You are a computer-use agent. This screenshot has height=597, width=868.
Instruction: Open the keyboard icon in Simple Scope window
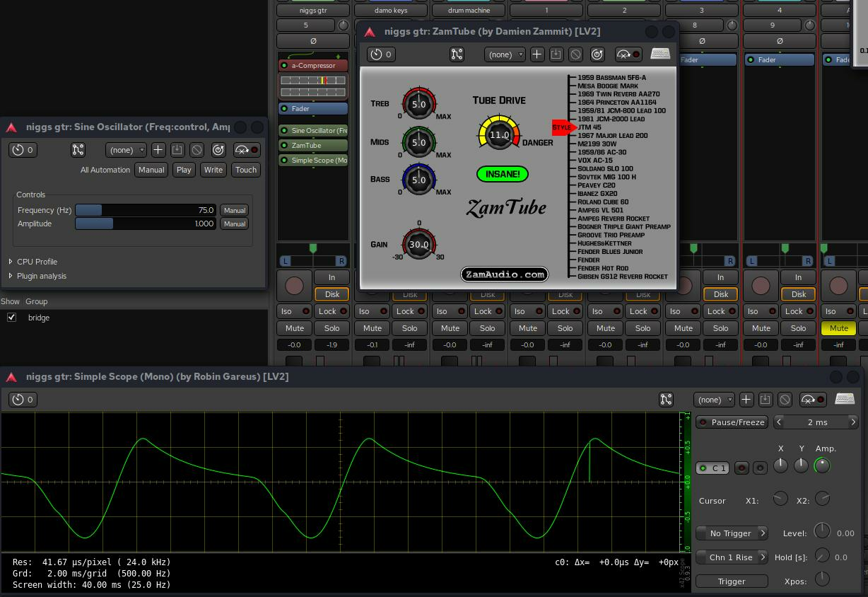tap(845, 400)
